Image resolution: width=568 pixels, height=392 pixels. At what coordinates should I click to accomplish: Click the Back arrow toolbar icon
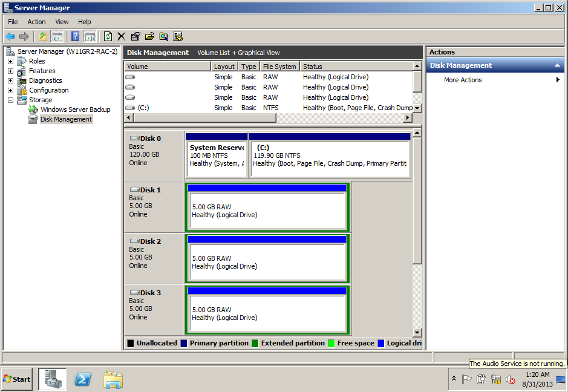tap(10, 36)
